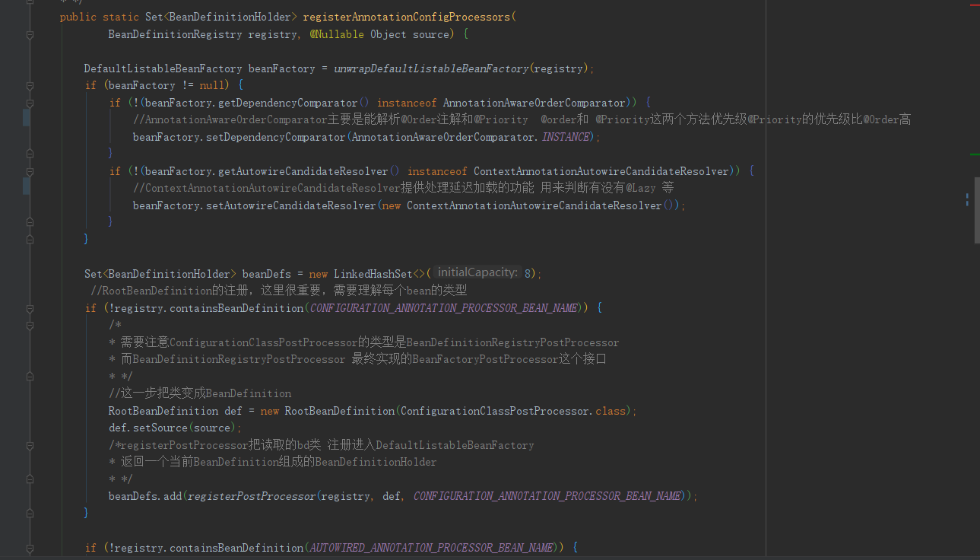Image resolution: width=980 pixels, height=560 pixels.
Task: Click CONFIGURATION_ANNOTATION_PROCESSOR_BEAN_NAME in containsBeanDefinition call
Action: click(445, 308)
